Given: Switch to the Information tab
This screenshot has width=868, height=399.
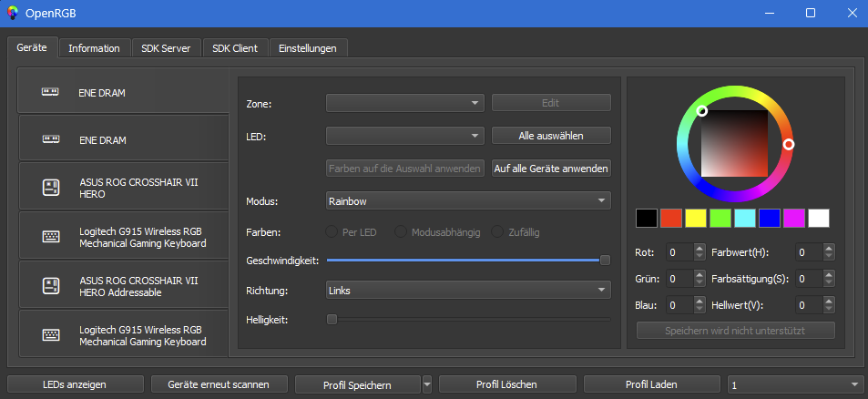Looking at the screenshot, I should click(x=94, y=48).
